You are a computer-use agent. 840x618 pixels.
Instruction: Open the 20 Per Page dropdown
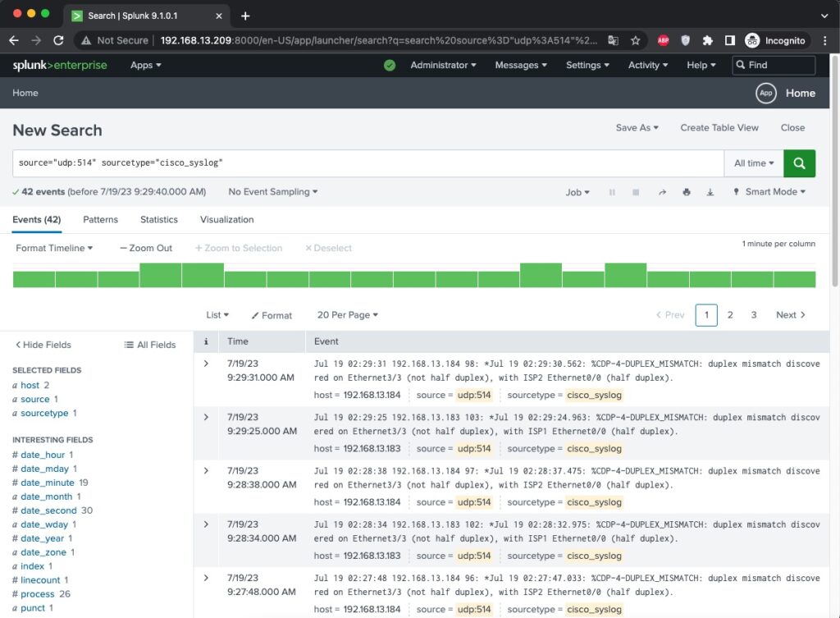348,315
